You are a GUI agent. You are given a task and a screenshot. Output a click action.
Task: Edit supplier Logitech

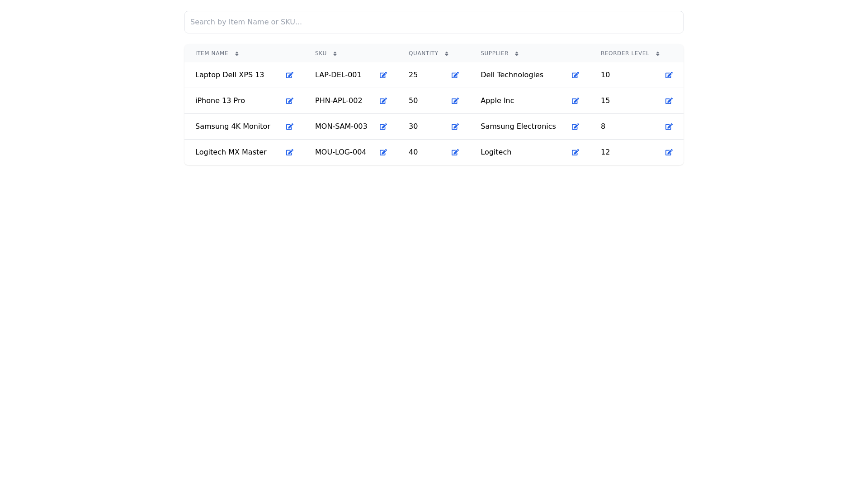pyautogui.click(x=575, y=152)
